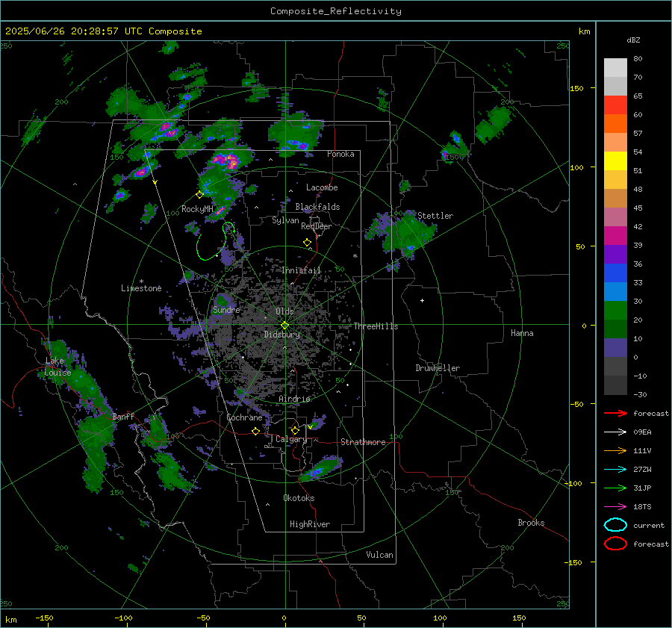Select the Olds label
The height and width of the screenshot is (628, 672).
click(x=284, y=311)
